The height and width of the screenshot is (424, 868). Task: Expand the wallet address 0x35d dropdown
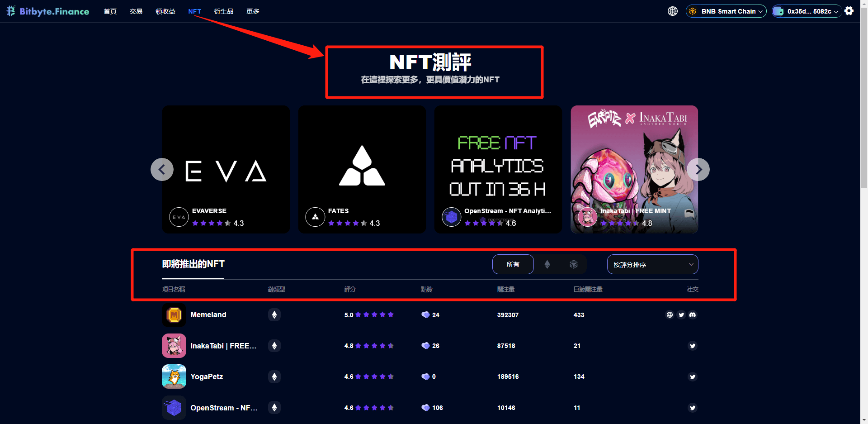[807, 11]
